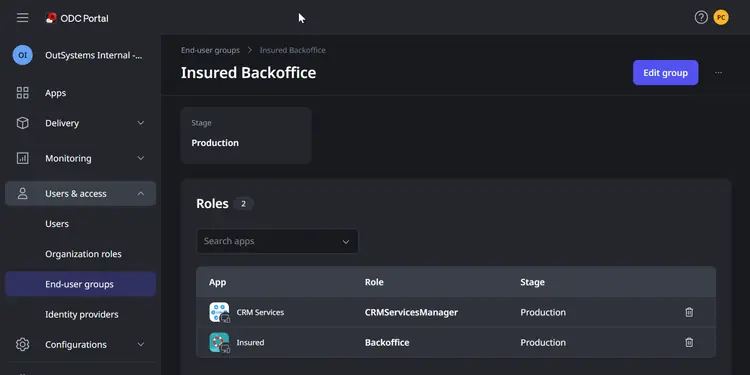Click the Monitoring chart icon
The image size is (750, 375).
pyautogui.click(x=22, y=158)
